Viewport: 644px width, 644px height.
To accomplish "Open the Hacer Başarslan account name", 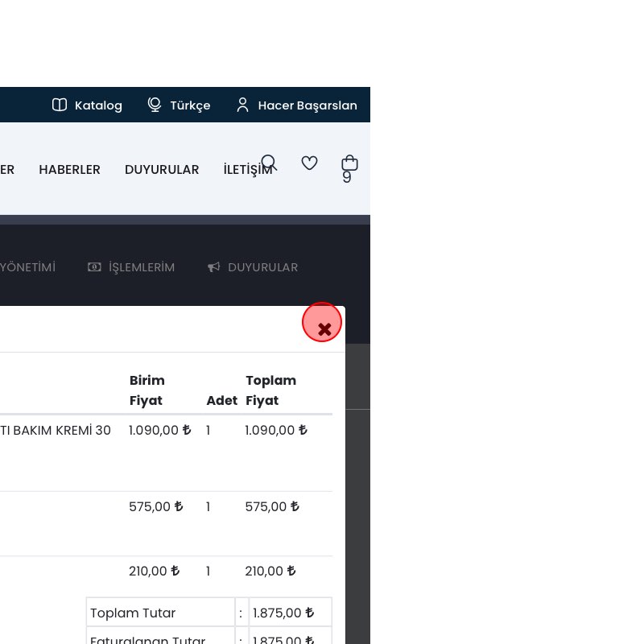I will coord(308,105).
